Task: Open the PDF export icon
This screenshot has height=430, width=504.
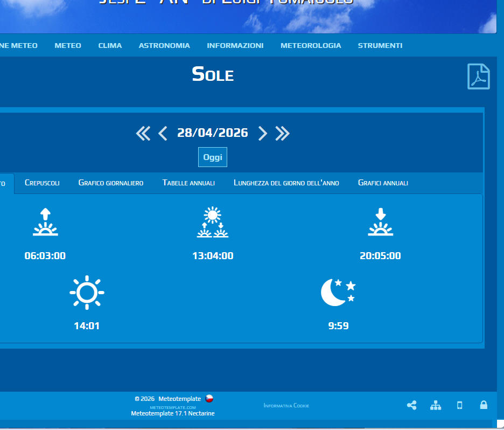Action: coord(478,77)
